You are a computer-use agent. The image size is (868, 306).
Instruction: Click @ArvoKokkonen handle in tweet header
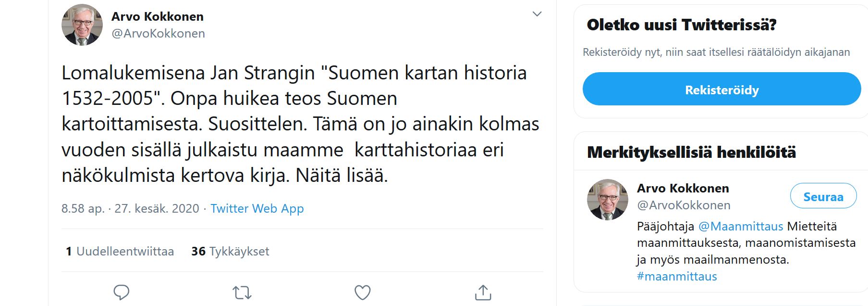click(158, 33)
